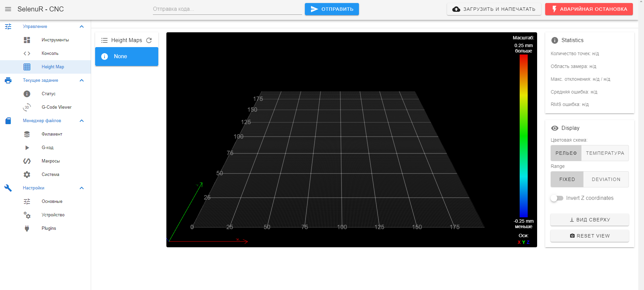The image size is (644, 290).
Task: Click the SelenuR - CNC title
Action: pyautogui.click(x=41, y=9)
